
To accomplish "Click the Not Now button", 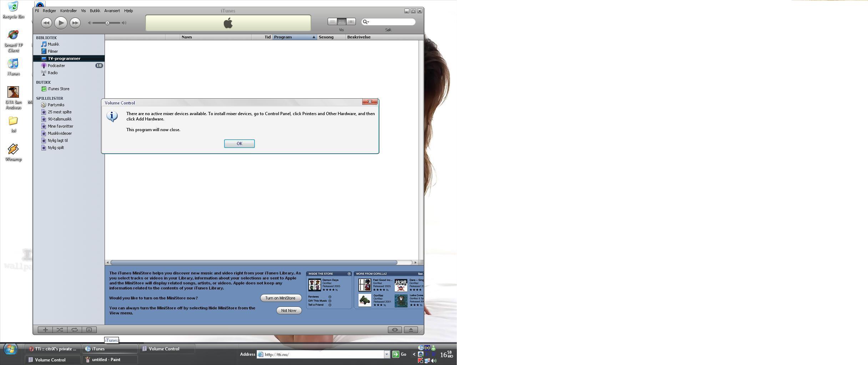I will click(289, 310).
